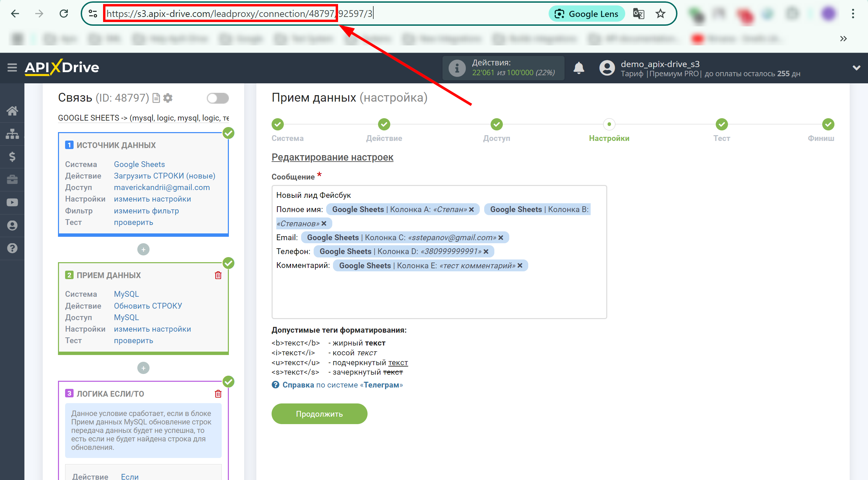Go to Действие step

(384, 124)
